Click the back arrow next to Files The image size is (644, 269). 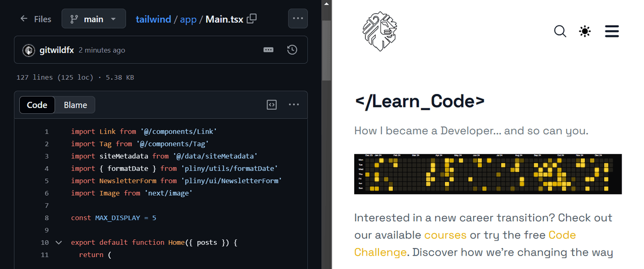tap(24, 19)
